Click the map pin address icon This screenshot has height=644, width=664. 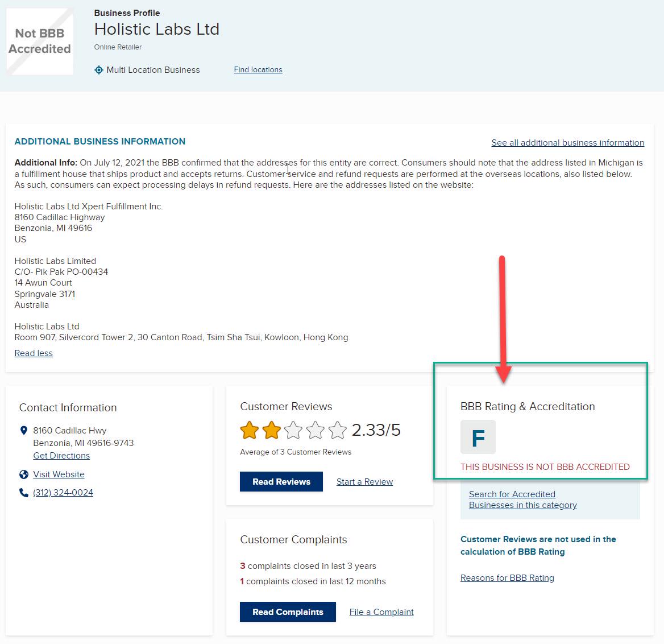(x=24, y=431)
